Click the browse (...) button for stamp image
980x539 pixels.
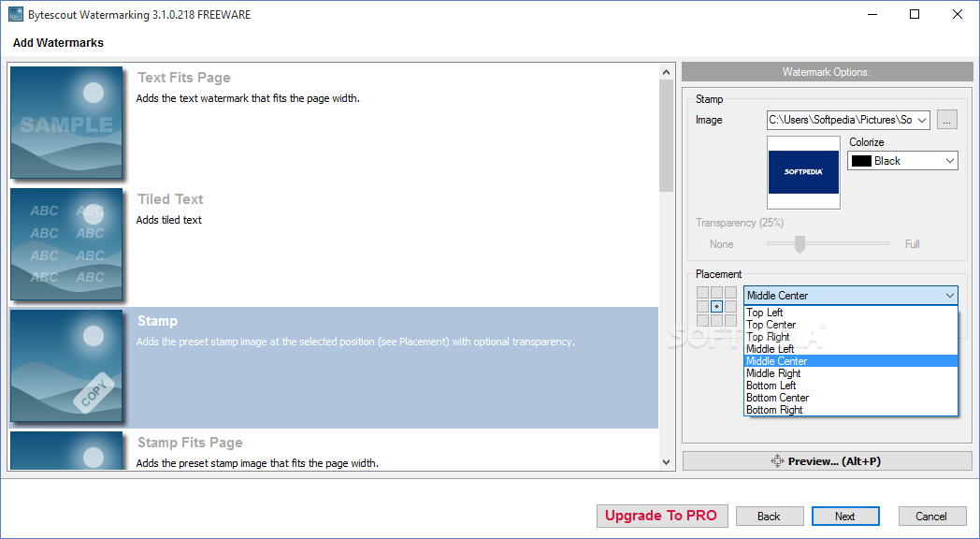click(x=947, y=120)
